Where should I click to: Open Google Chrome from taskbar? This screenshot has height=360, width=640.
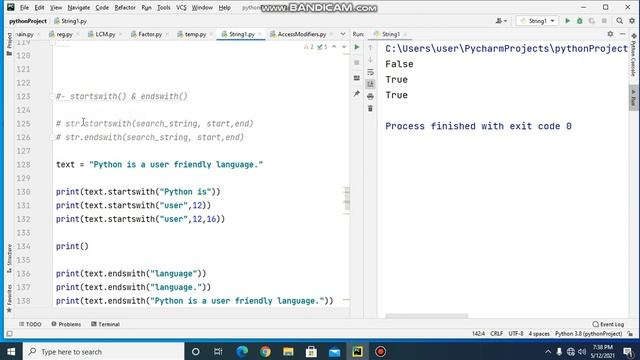(265, 351)
